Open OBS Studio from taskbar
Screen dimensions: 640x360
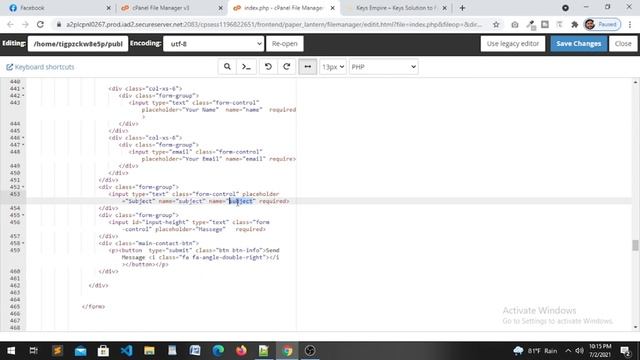[x=310, y=351]
